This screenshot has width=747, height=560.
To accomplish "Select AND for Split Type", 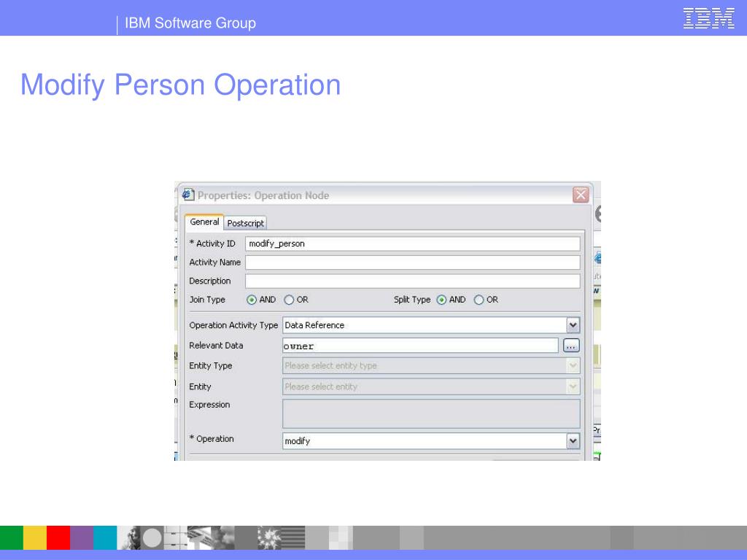I will tap(441, 300).
